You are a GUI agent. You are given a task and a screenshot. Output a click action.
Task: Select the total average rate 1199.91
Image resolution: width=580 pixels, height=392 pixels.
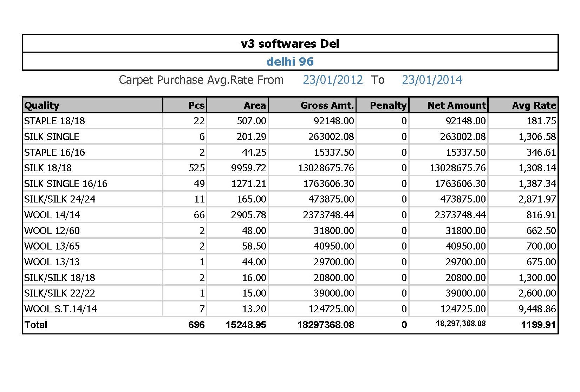coord(538,325)
